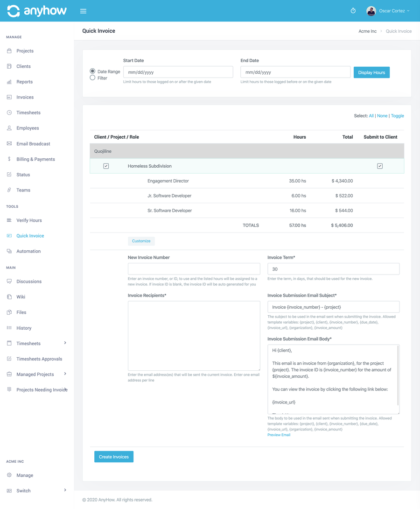Go to Employees in the sidebar
This screenshot has width=420, height=509.
tap(28, 128)
